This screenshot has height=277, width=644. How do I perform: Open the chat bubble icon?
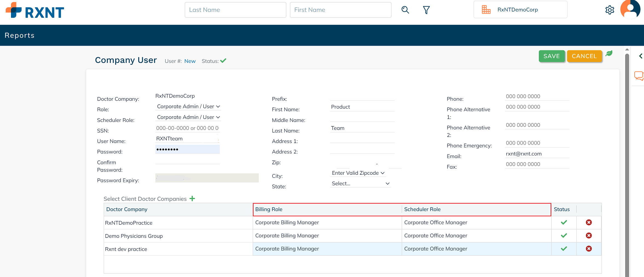(639, 76)
